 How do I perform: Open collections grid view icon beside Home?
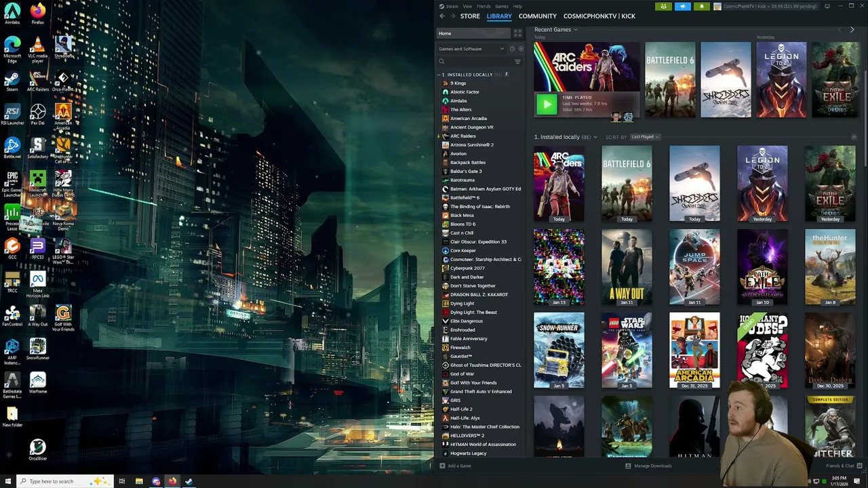[x=517, y=33]
